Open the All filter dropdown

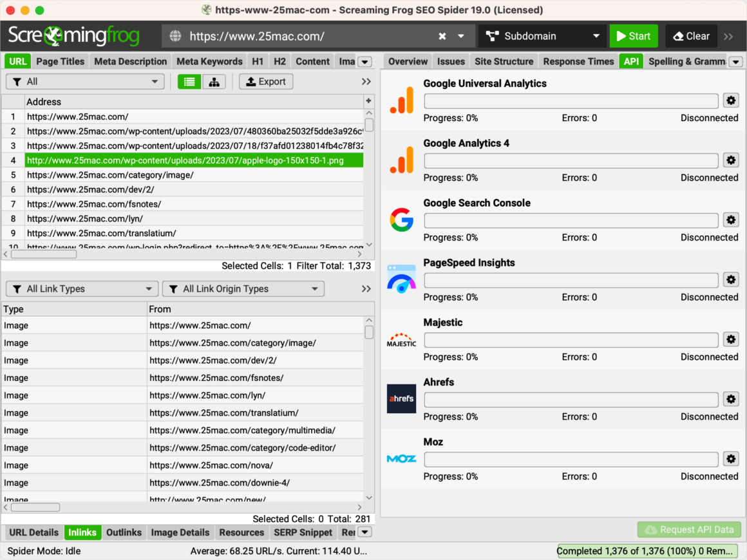[85, 82]
